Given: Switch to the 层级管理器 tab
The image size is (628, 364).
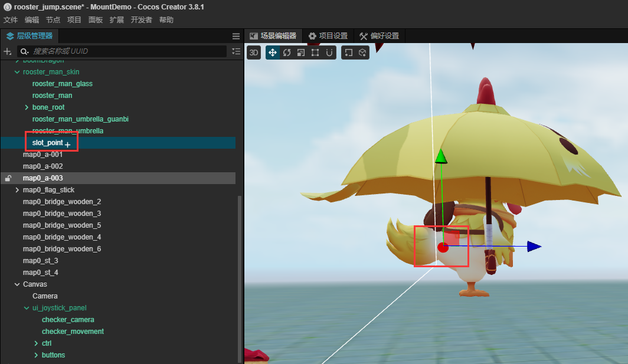Looking at the screenshot, I should tap(30, 36).
